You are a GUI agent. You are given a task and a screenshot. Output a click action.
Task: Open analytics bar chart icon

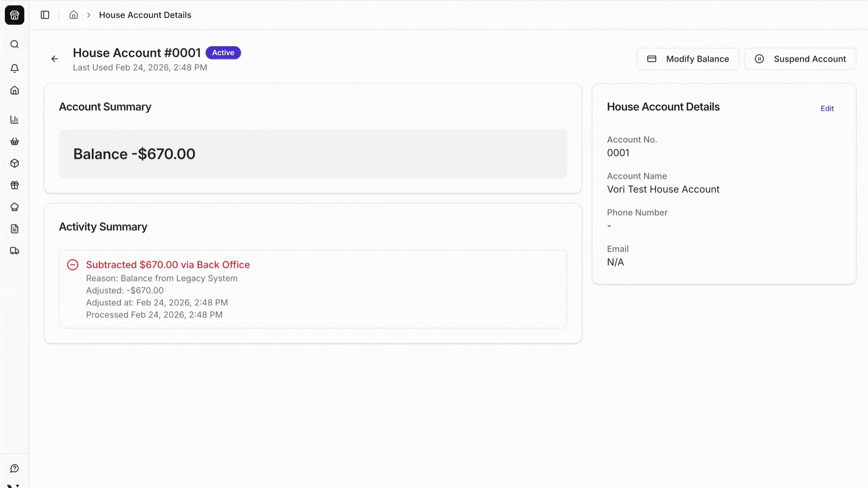click(14, 120)
